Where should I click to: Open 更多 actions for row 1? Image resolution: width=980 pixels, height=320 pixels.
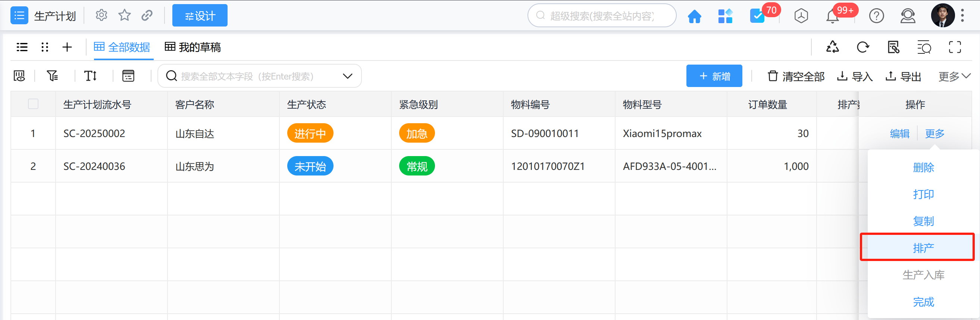[935, 134]
